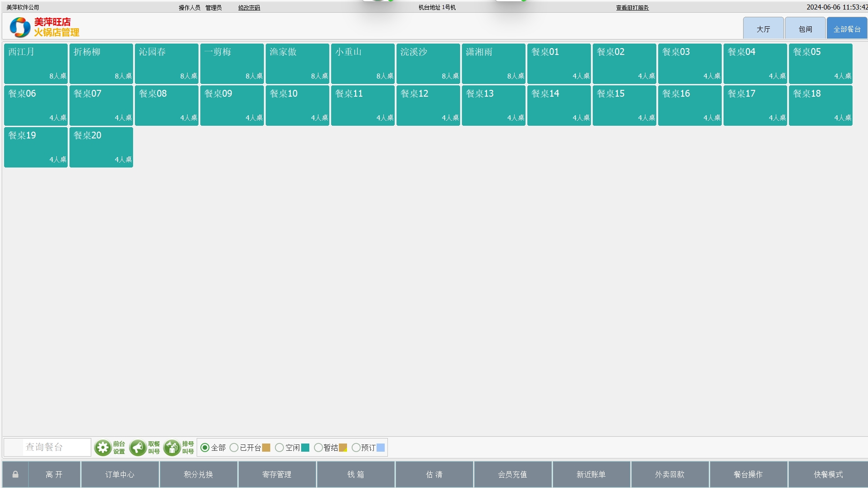Open the 钱箱 cash drawer button
Viewport: 868px width, 488px height.
(x=356, y=474)
